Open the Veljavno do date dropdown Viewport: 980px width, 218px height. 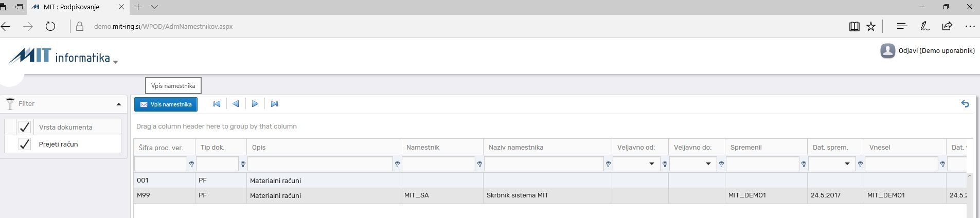708,164
